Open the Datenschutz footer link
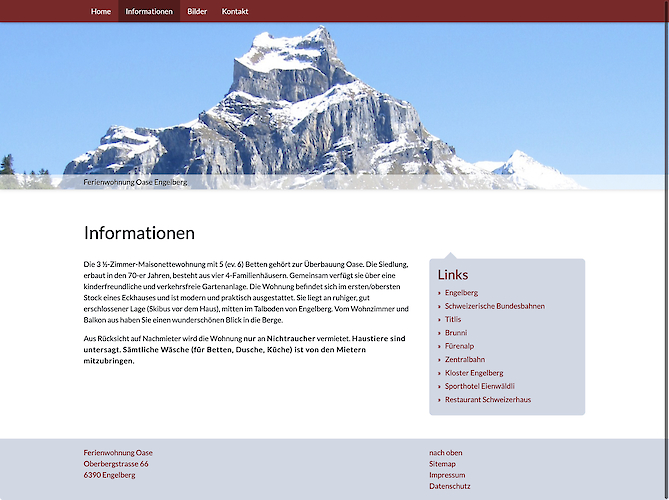The image size is (669, 500). [x=449, y=486]
